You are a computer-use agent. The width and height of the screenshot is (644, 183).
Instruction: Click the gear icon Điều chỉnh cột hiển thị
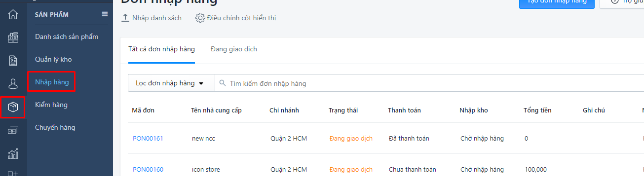coord(200,18)
